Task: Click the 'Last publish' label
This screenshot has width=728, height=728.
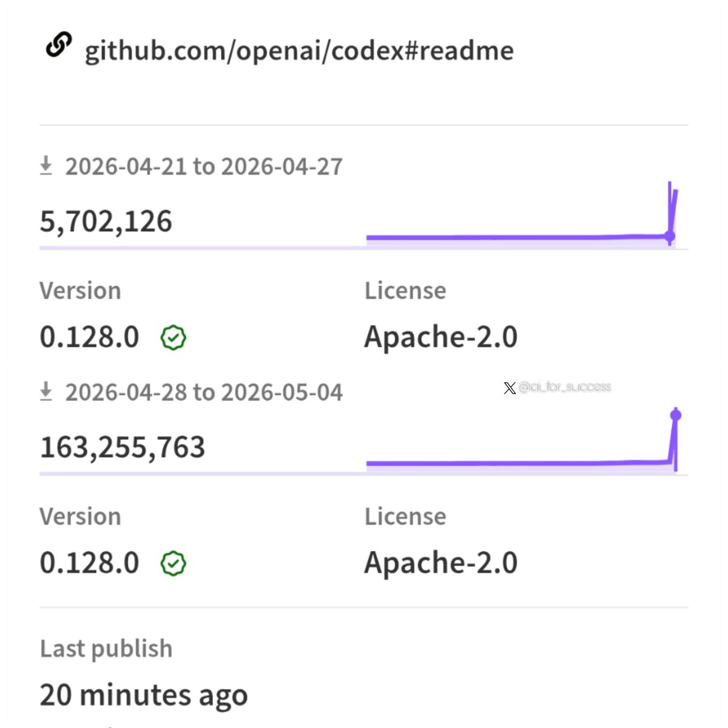Action: (x=106, y=649)
